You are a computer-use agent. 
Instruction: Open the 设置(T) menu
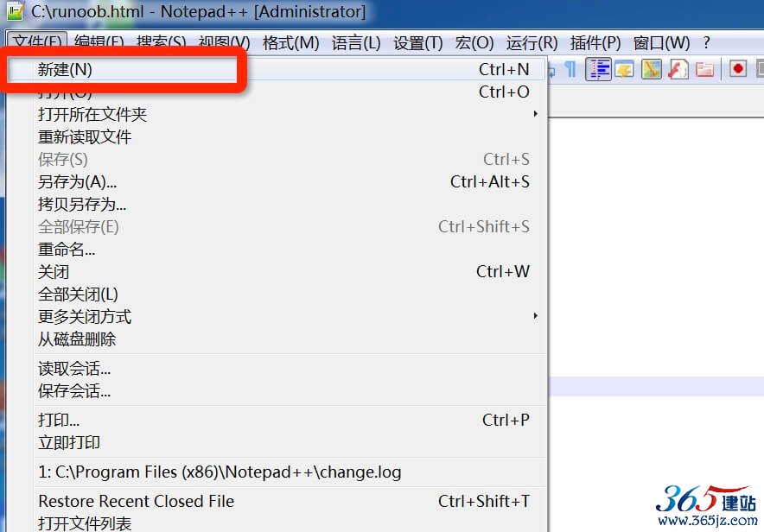pos(418,43)
